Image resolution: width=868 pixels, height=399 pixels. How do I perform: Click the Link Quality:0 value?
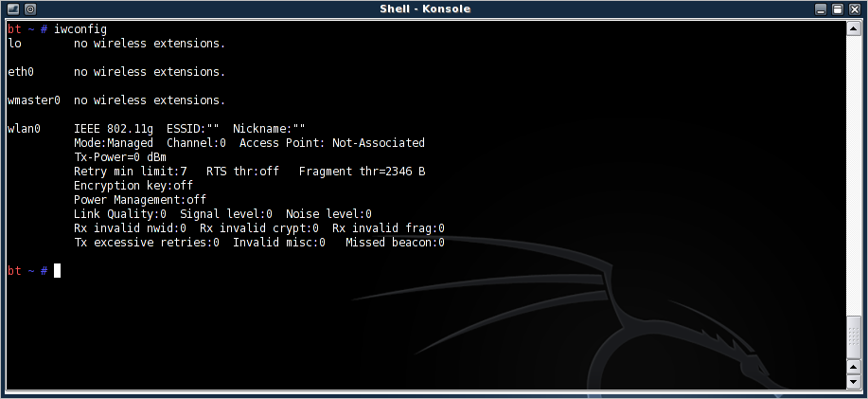[120, 214]
